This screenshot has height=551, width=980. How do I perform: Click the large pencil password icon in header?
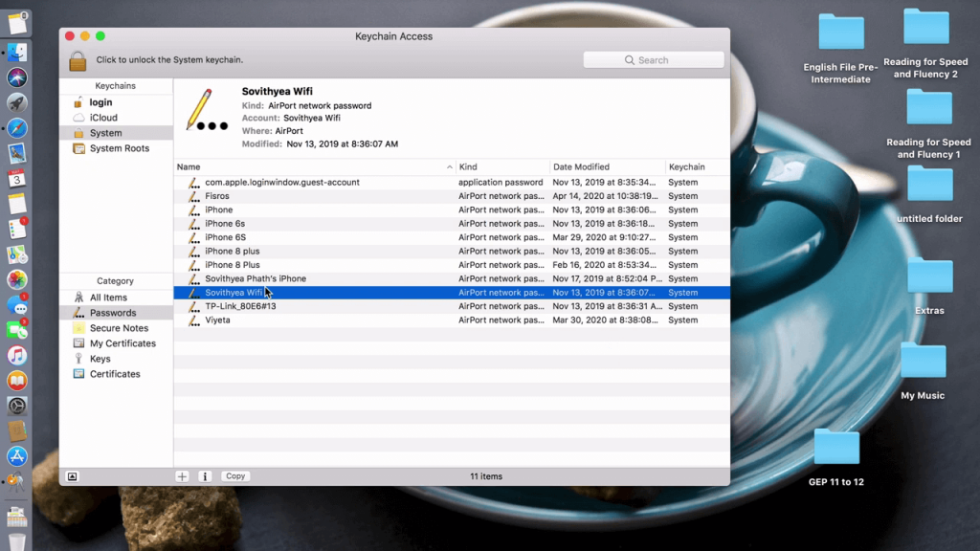click(207, 110)
